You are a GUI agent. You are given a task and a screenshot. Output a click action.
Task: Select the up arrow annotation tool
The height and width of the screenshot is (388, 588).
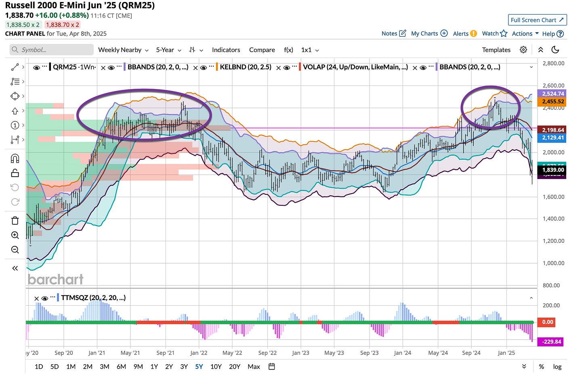(15, 111)
